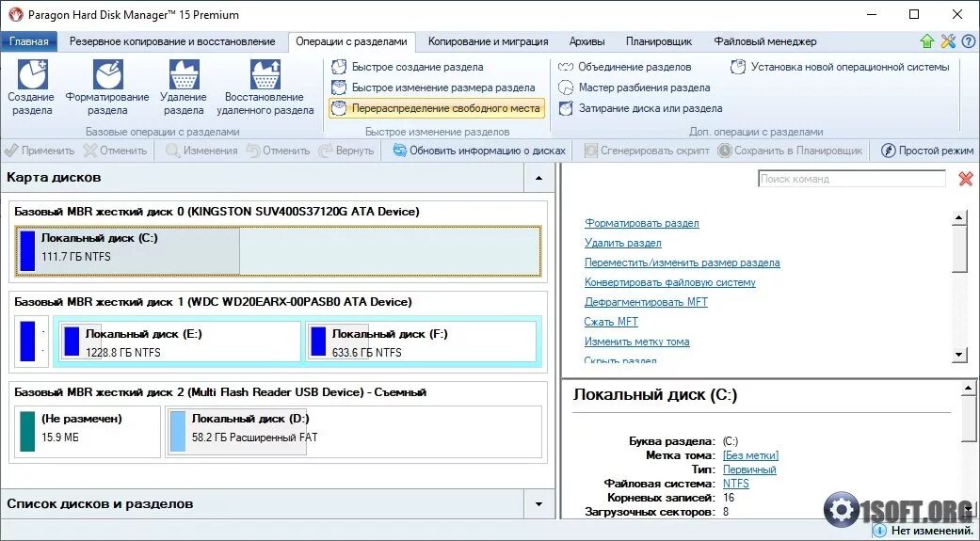Viewport: 980px width, 541px height.
Task: Expand the Список дисков и разделов panel
Action: click(538, 504)
